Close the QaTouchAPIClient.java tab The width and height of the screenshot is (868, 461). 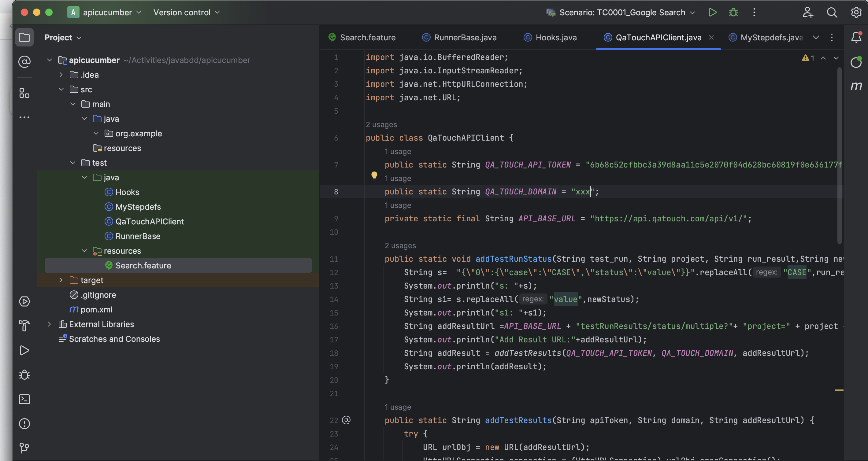tap(711, 37)
